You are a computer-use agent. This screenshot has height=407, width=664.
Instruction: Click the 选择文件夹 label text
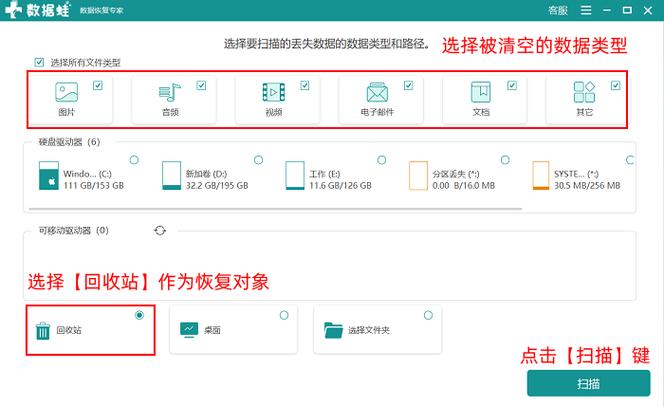tap(369, 330)
